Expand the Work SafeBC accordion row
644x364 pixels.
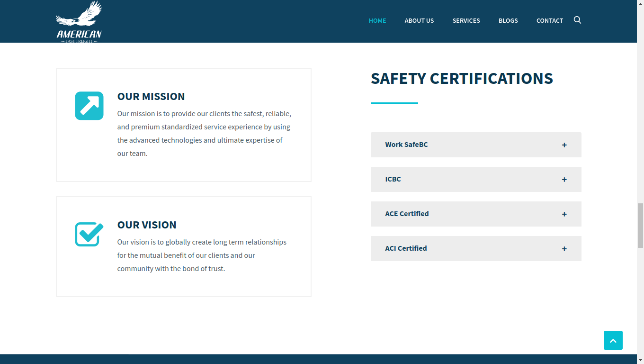475,145
